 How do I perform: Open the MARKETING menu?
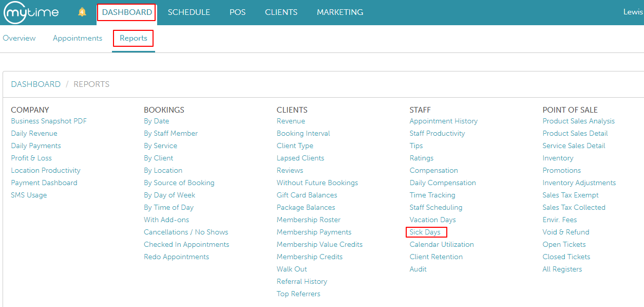[x=340, y=12]
